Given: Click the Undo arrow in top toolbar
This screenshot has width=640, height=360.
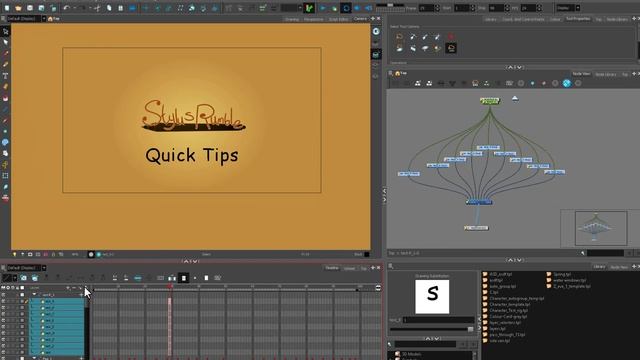Looking at the screenshot, I should coord(67,8).
